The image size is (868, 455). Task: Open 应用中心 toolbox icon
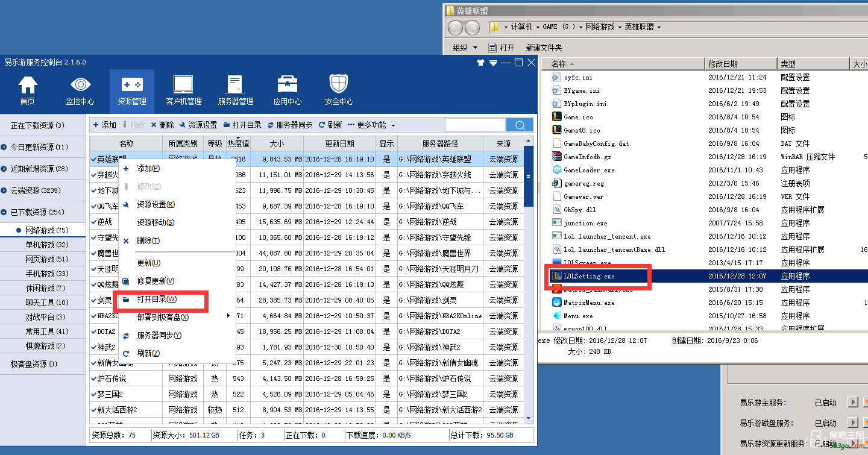(288, 90)
